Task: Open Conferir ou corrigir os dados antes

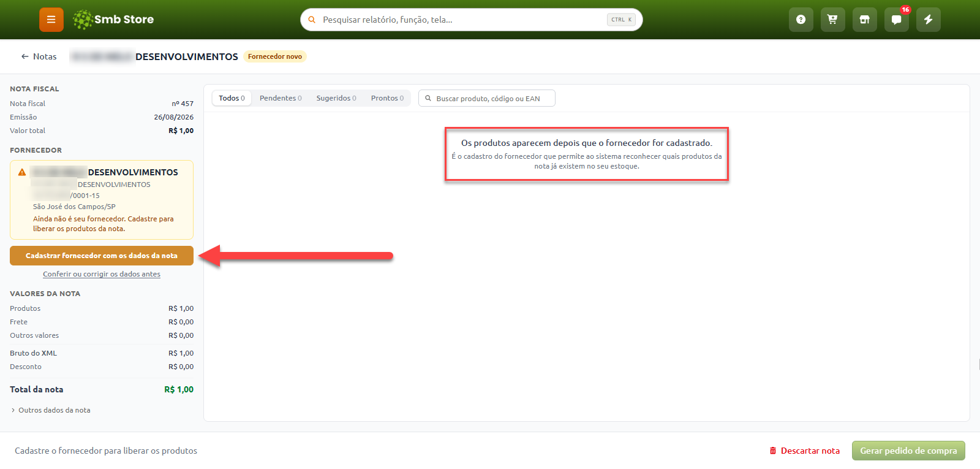Action: click(x=102, y=274)
